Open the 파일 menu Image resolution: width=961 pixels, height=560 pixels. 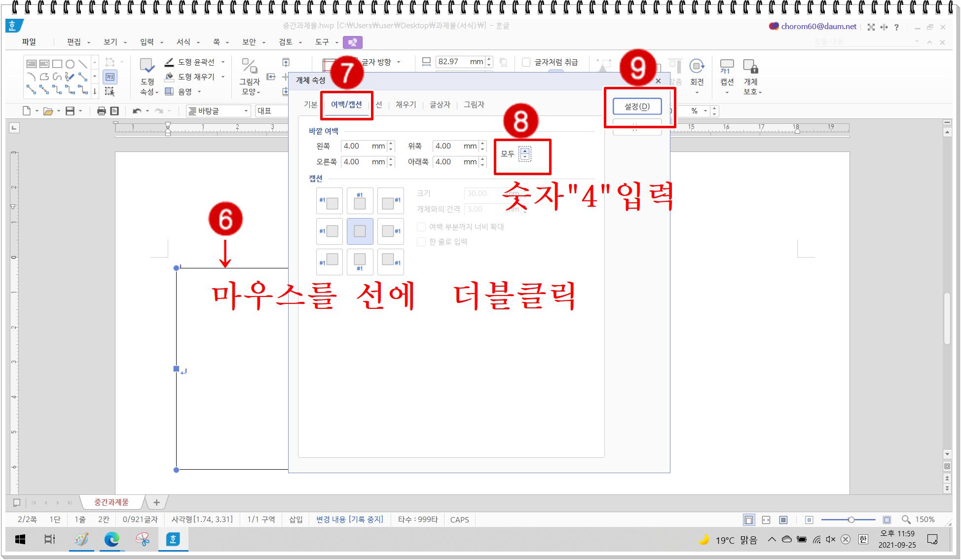[x=29, y=42]
